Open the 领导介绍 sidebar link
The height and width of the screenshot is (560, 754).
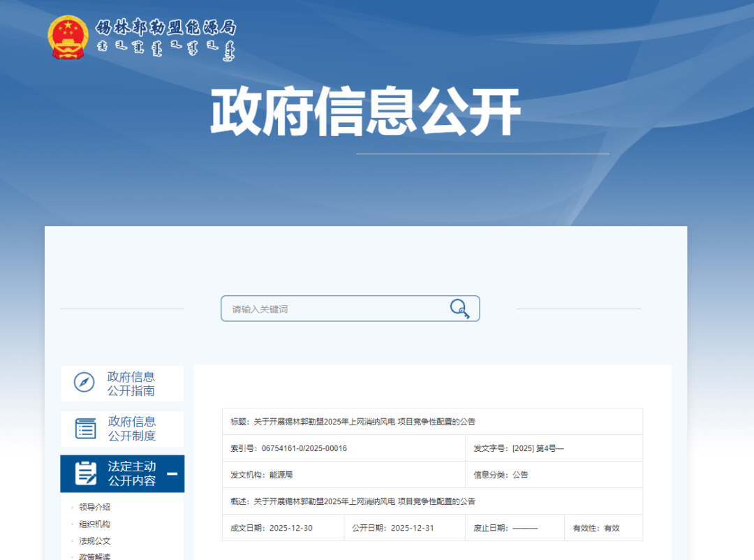[95, 507]
